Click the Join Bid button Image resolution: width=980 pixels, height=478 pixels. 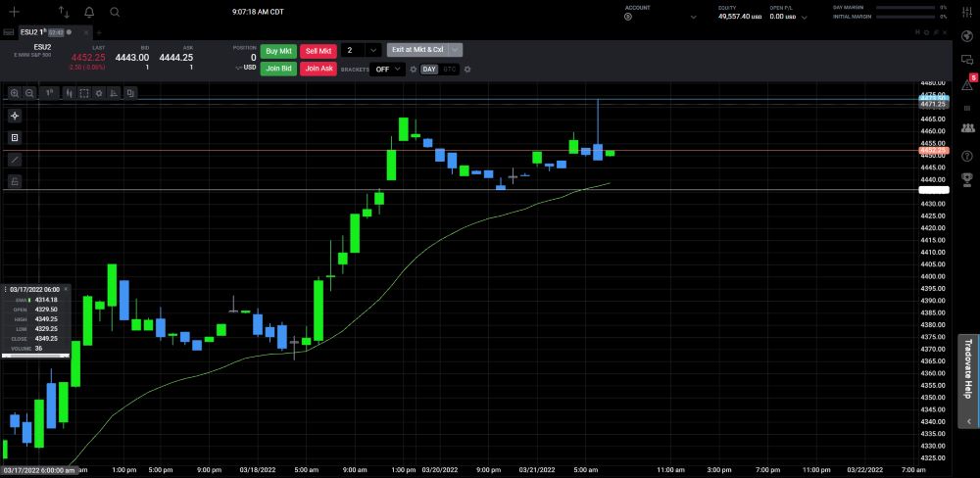point(278,69)
